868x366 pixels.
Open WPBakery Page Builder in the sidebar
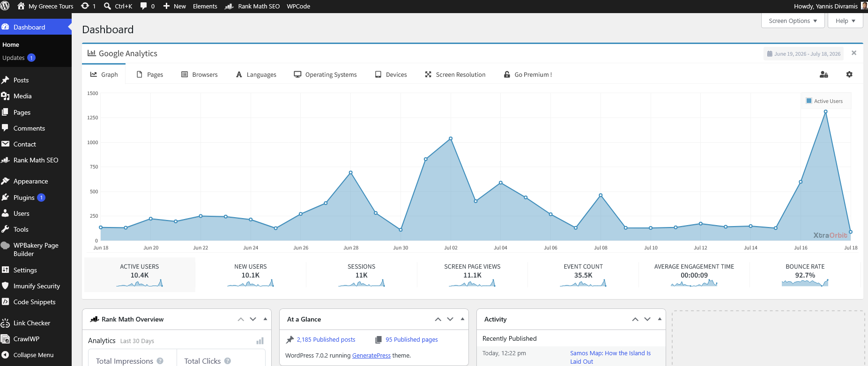click(36, 249)
